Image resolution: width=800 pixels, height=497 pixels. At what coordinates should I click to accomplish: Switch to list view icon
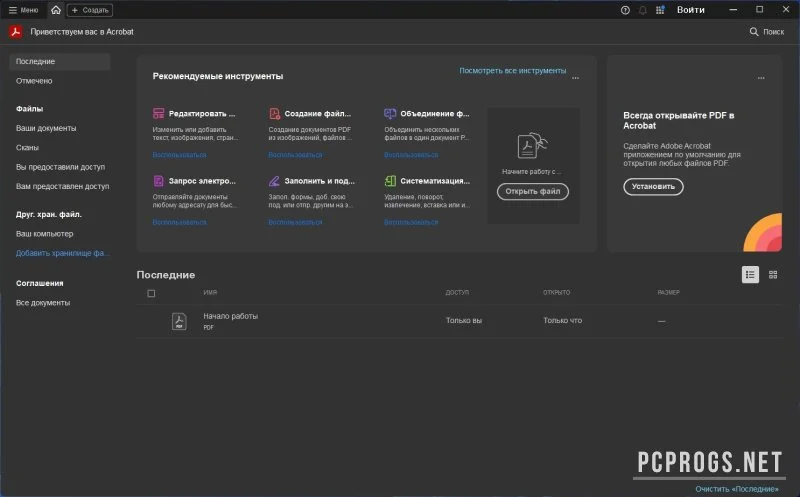[750, 275]
